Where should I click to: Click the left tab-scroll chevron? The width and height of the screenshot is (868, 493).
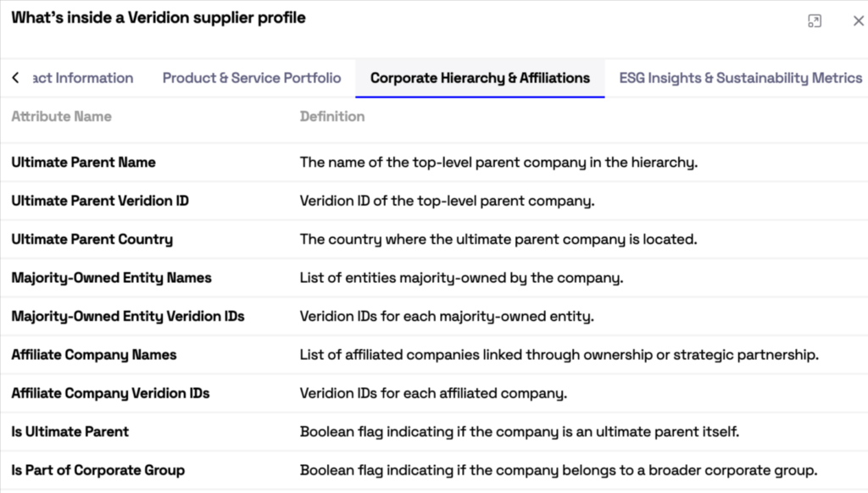pyautogui.click(x=14, y=77)
